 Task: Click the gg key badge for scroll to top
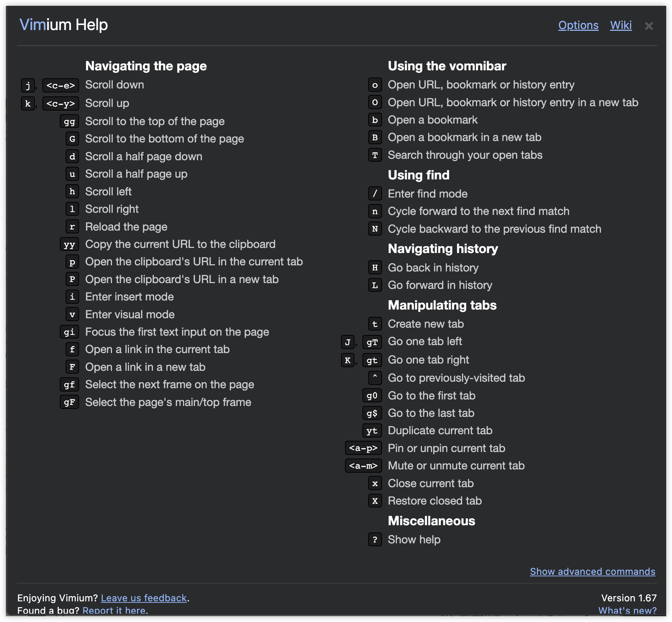pyautogui.click(x=69, y=121)
